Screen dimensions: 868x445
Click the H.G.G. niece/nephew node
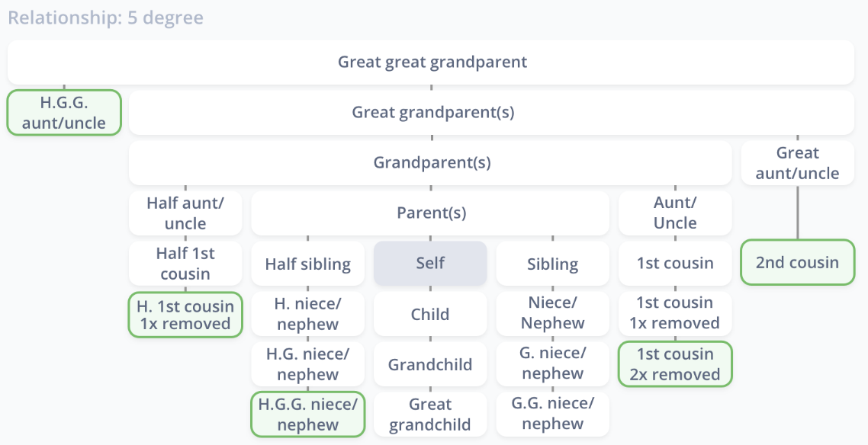tap(308, 415)
